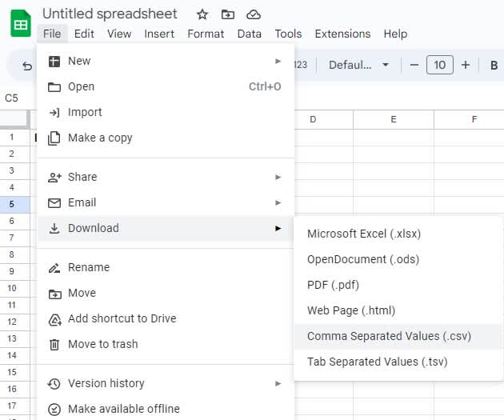
Task: Open the Help menu
Action: click(395, 34)
